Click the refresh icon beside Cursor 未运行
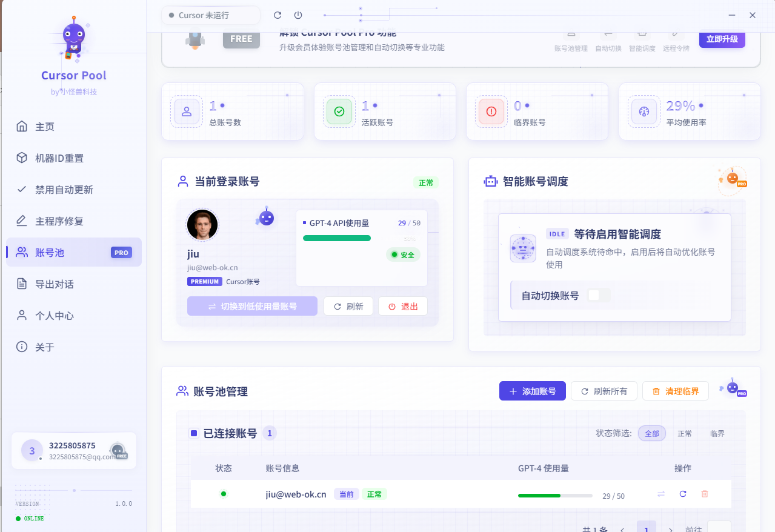 click(x=278, y=15)
